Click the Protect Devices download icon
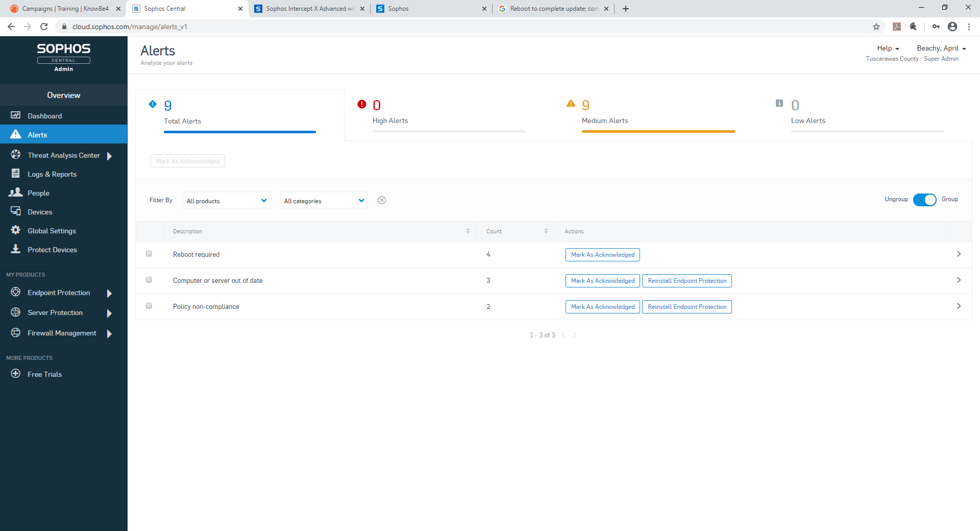This screenshot has height=531, width=980. click(16, 249)
